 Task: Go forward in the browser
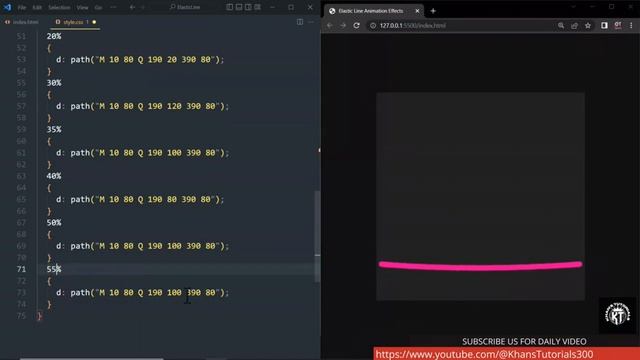tap(343, 25)
